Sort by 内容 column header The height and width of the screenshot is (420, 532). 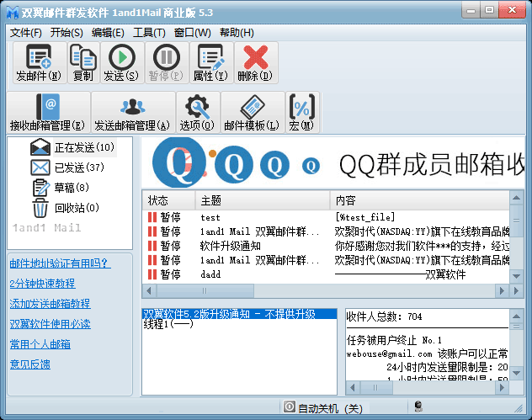(x=420, y=200)
